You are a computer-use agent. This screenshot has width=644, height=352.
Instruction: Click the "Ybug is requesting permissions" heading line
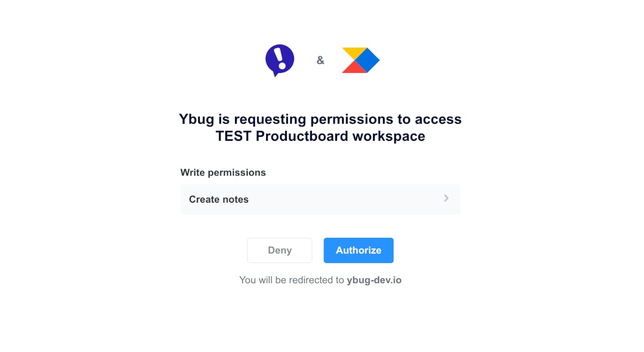click(320, 119)
